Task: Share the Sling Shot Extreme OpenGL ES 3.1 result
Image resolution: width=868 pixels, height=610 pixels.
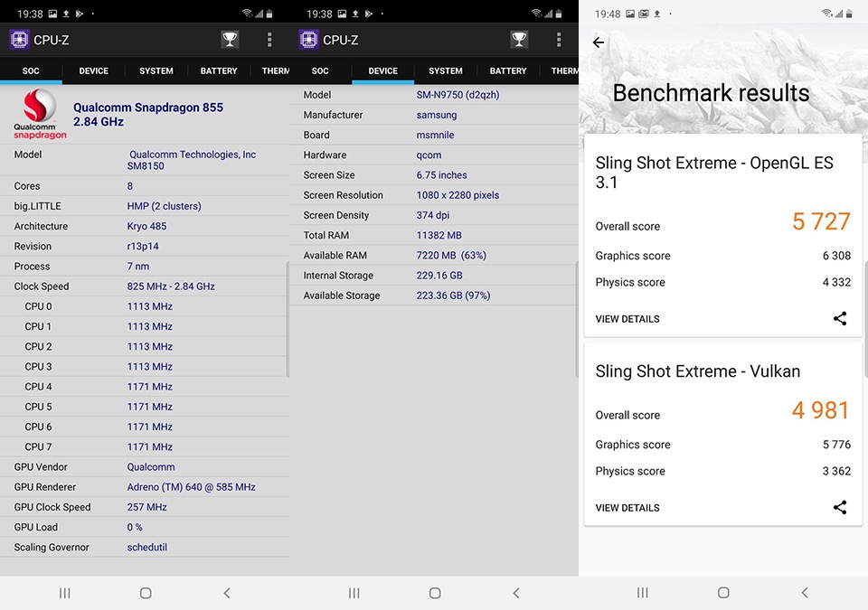Action: (840, 318)
